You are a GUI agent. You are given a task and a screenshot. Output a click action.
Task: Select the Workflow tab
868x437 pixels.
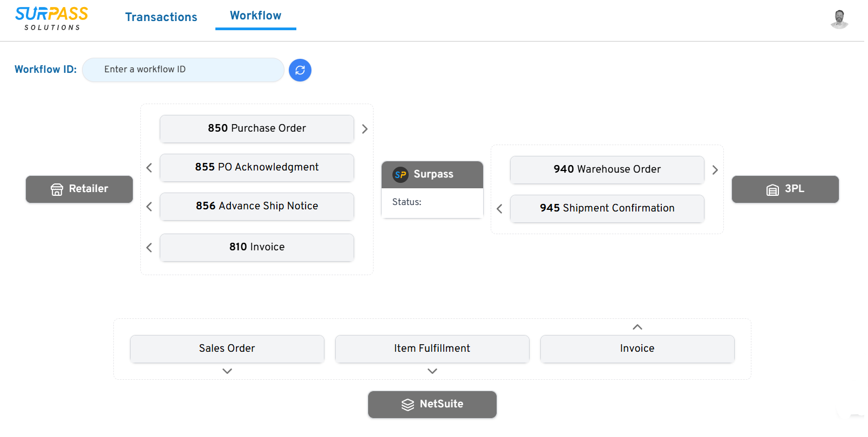pyautogui.click(x=255, y=16)
